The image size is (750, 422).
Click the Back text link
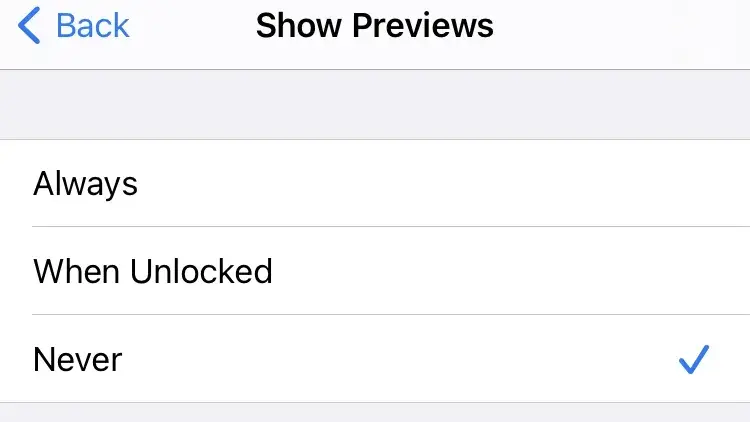click(93, 25)
